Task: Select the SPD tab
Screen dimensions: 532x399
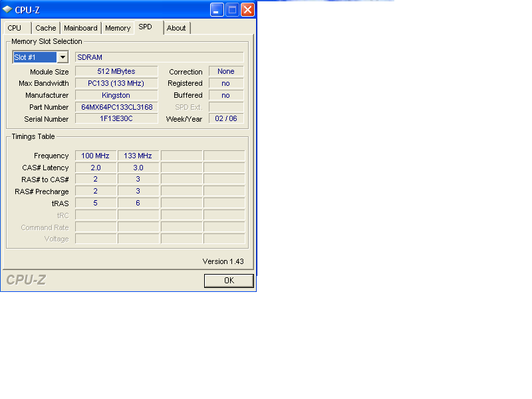Action: (x=148, y=27)
